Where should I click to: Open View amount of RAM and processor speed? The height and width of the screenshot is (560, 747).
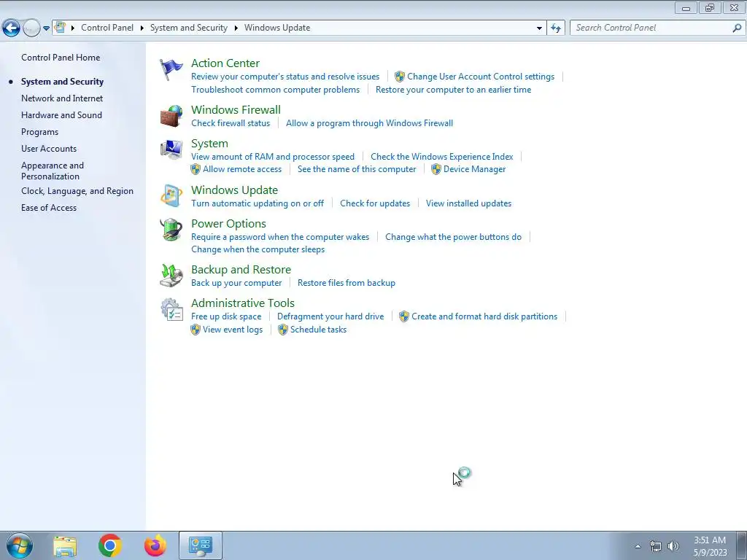tap(273, 156)
